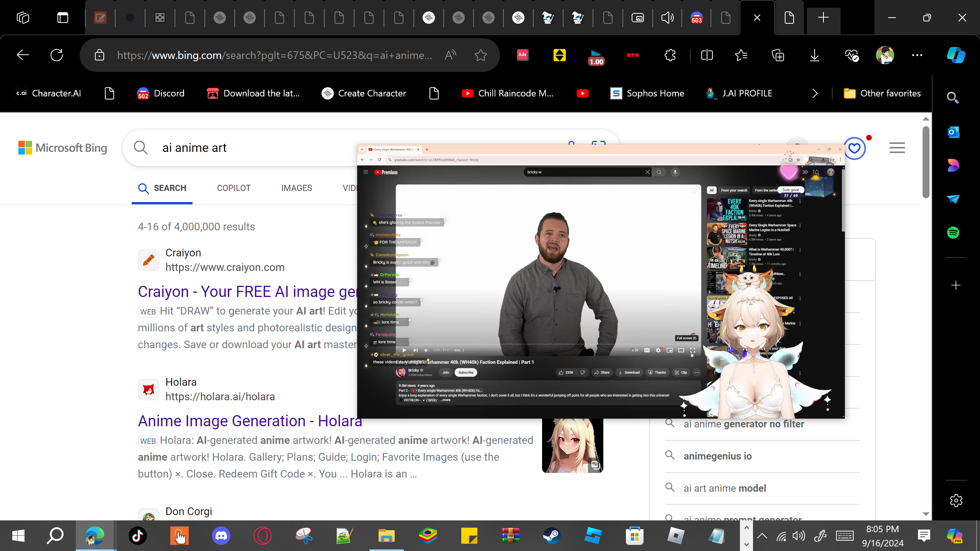
Task: Select related search 'animegenius io'
Action: click(717, 456)
